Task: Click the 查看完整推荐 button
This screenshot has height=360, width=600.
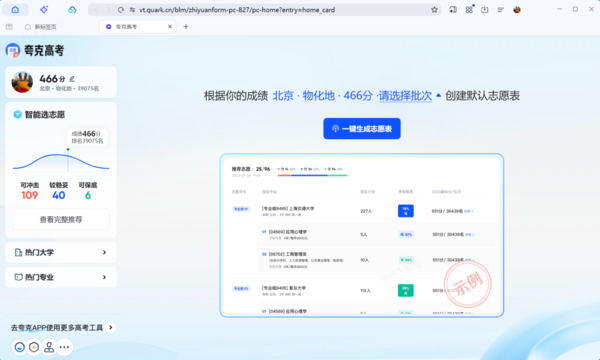Action: 61,219
